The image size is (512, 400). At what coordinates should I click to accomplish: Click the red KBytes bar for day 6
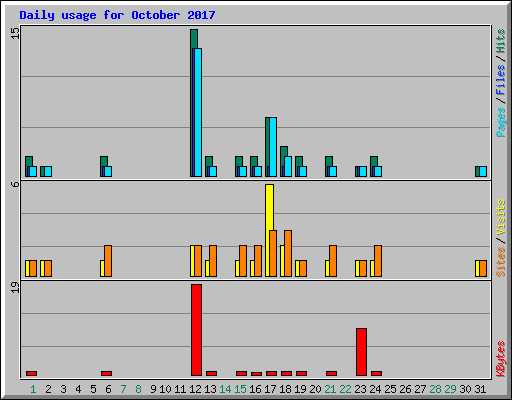[106, 373]
